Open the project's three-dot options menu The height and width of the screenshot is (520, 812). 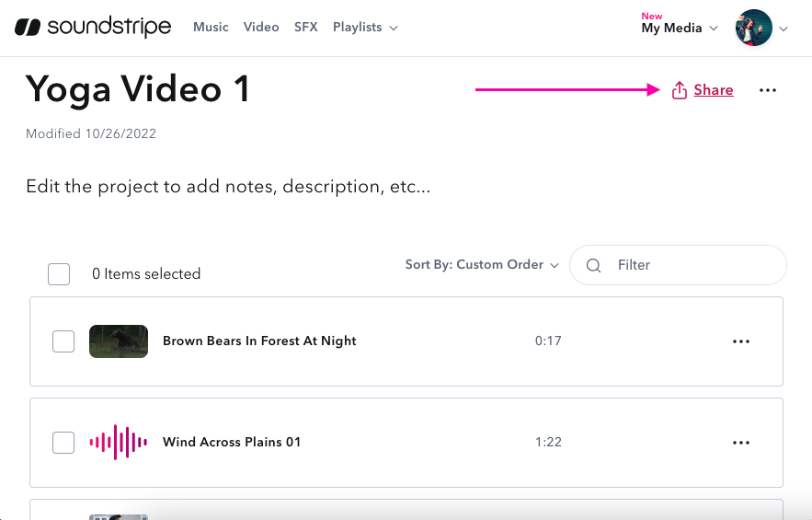pos(768,90)
